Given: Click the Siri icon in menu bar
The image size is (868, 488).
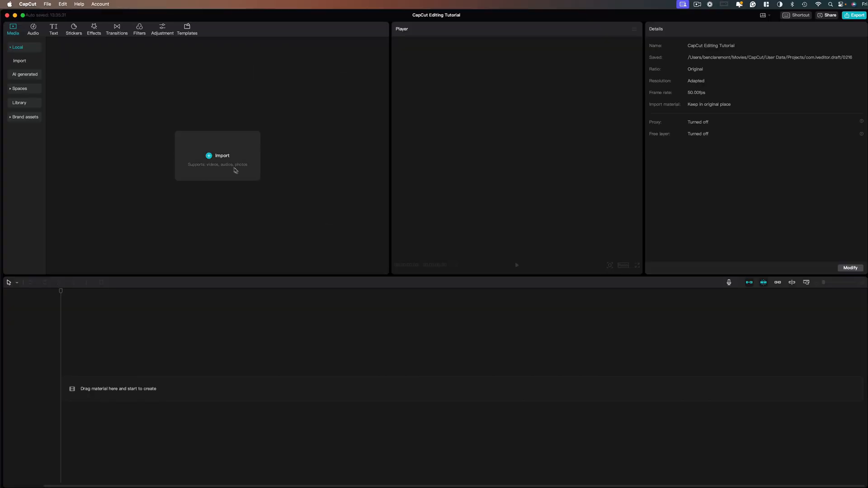Looking at the screenshot, I should coord(854,4).
